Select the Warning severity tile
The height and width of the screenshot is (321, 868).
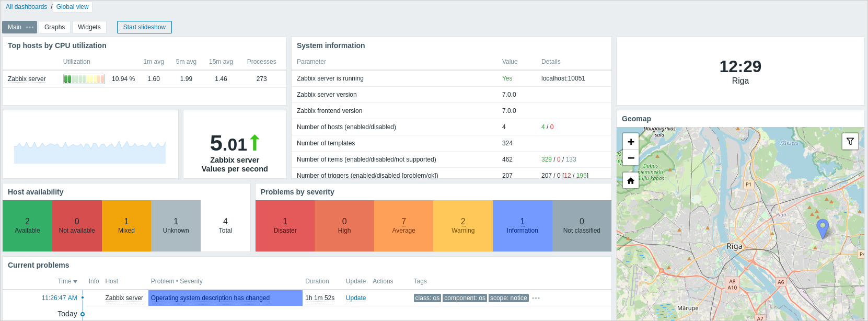[463, 226]
